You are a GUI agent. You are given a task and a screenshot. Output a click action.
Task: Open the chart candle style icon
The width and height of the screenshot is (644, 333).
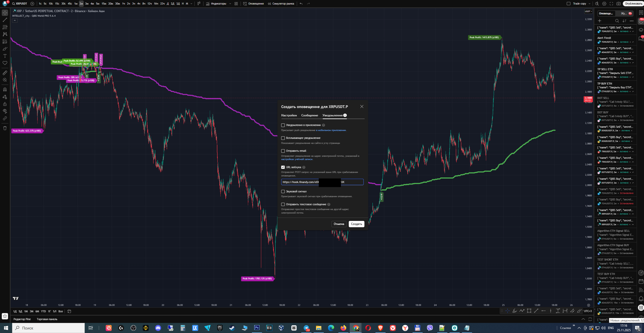(x=199, y=4)
